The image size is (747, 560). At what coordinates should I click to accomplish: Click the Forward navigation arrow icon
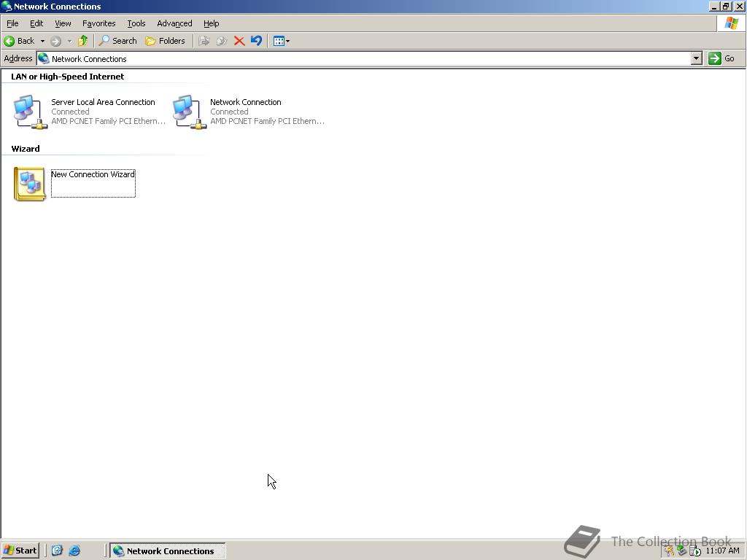[x=55, y=41]
